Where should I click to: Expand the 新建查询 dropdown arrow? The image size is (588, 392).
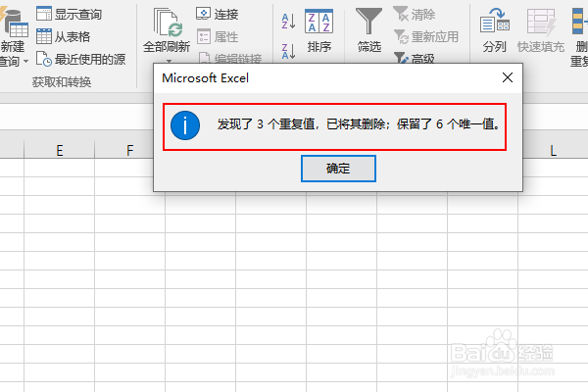pyautogui.click(x=25, y=61)
